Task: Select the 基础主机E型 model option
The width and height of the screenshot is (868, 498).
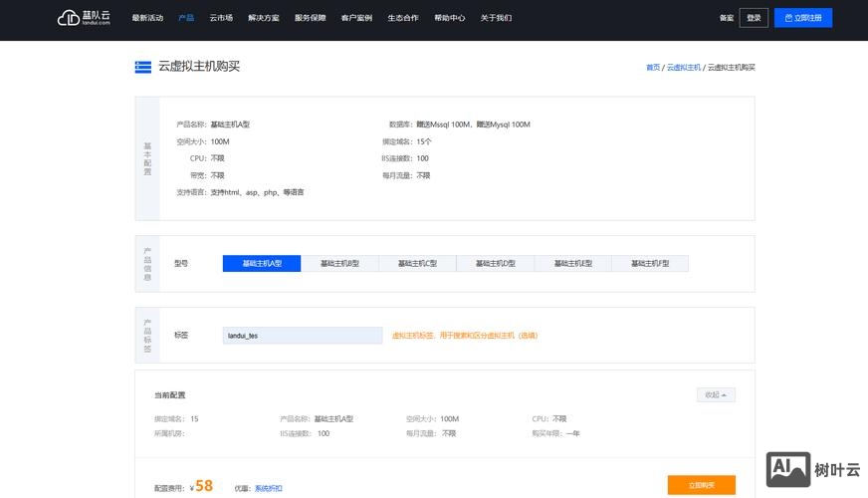Action: 573,263
